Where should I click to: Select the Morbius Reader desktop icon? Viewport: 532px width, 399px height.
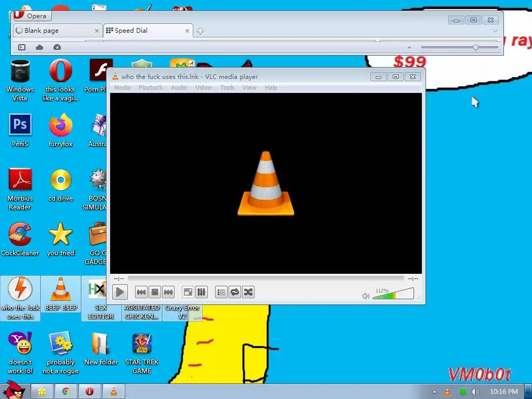20,189
